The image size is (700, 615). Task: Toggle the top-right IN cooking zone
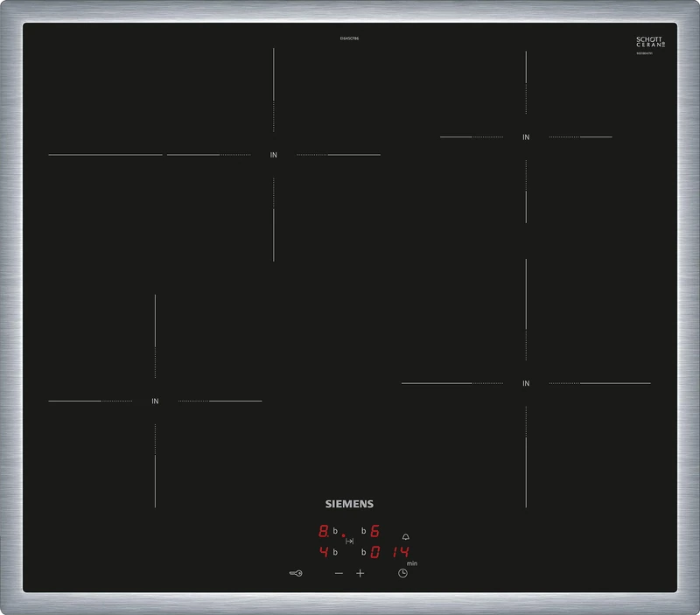525,137
